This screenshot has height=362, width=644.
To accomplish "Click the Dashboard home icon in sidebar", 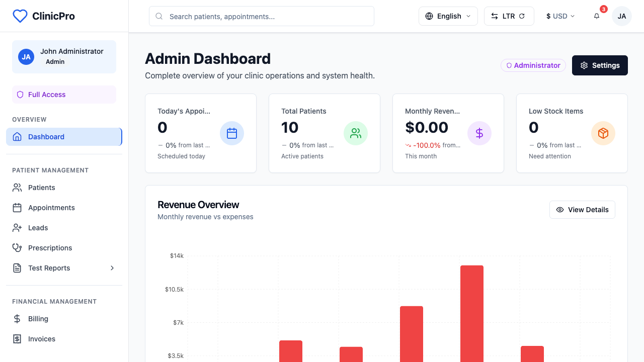I will click(x=17, y=137).
